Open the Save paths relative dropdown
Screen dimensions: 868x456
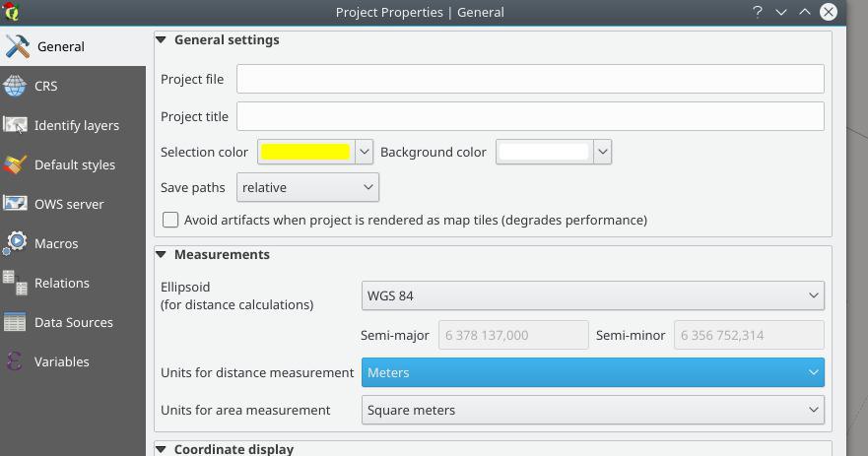[307, 187]
